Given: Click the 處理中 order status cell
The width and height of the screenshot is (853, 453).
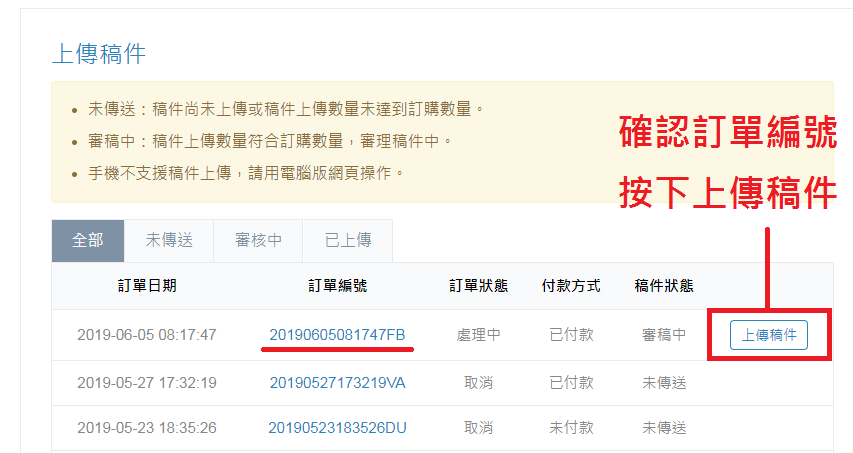Looking at the screenshot, I should (478, 335).
